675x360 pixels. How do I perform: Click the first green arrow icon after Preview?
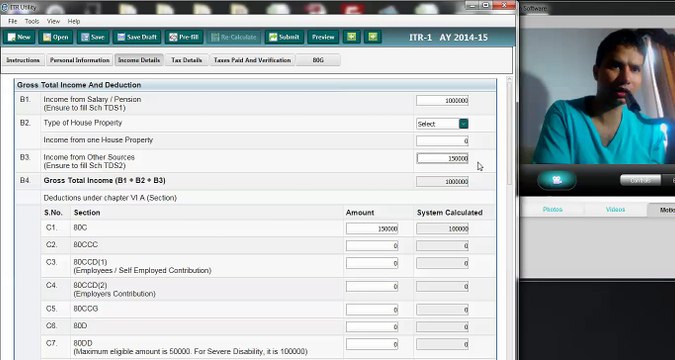(351, 37)
